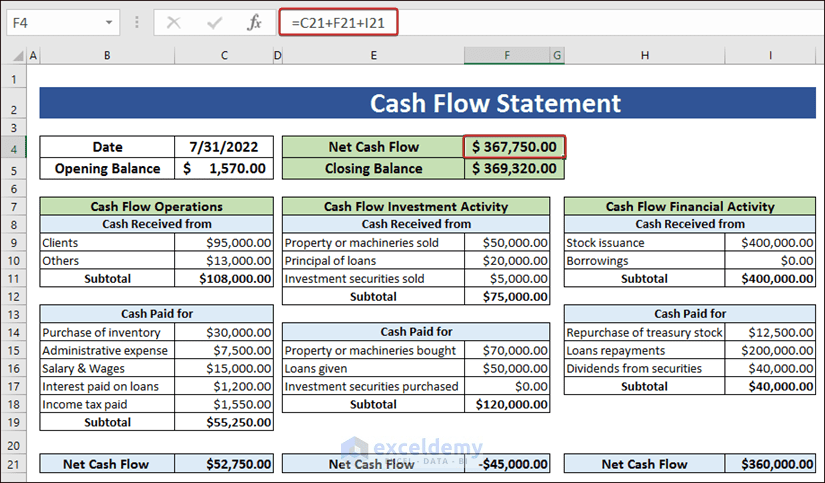Select Closing Balance value $ 369,320.00
The width and height of the screenshot is (825, 483).
[x=514, y=168]
